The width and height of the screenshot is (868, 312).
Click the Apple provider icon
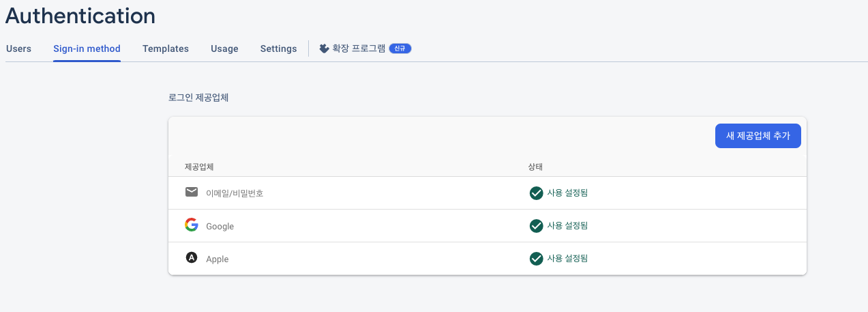point(192,257)
